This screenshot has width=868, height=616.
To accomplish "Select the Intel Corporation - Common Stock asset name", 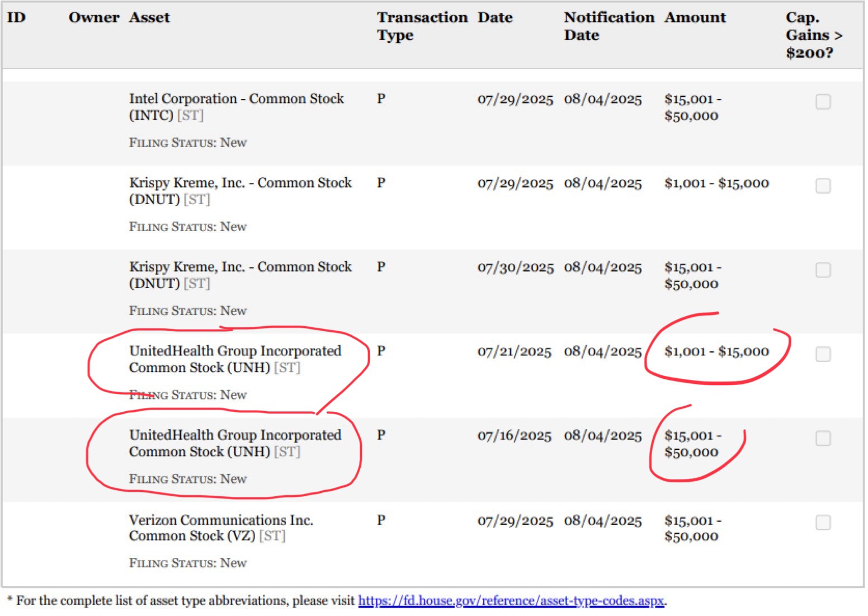I will click(236, 107).
